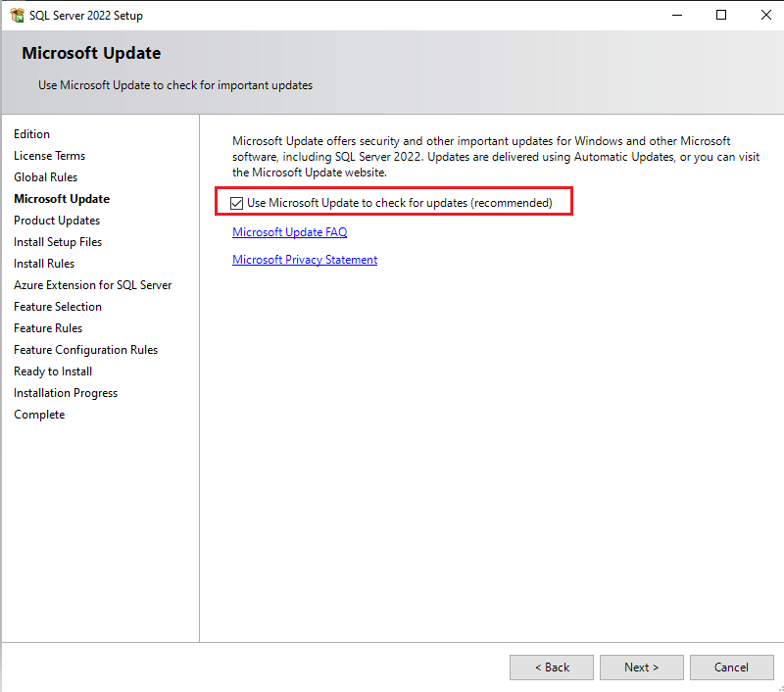This screenshot has height=692, width=784.
Task: Open the Microsoft Privacy Statement link
Action: pos(304,260)
